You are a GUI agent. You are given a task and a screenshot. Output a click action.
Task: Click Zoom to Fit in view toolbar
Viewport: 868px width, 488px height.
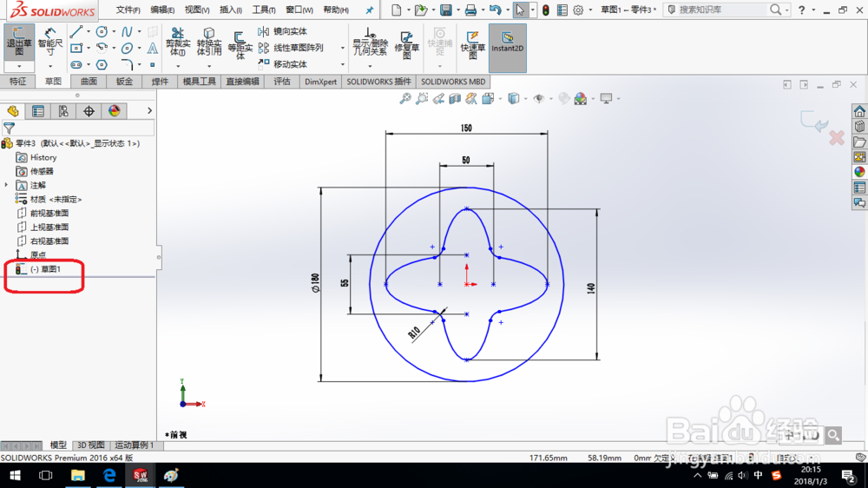405,99
